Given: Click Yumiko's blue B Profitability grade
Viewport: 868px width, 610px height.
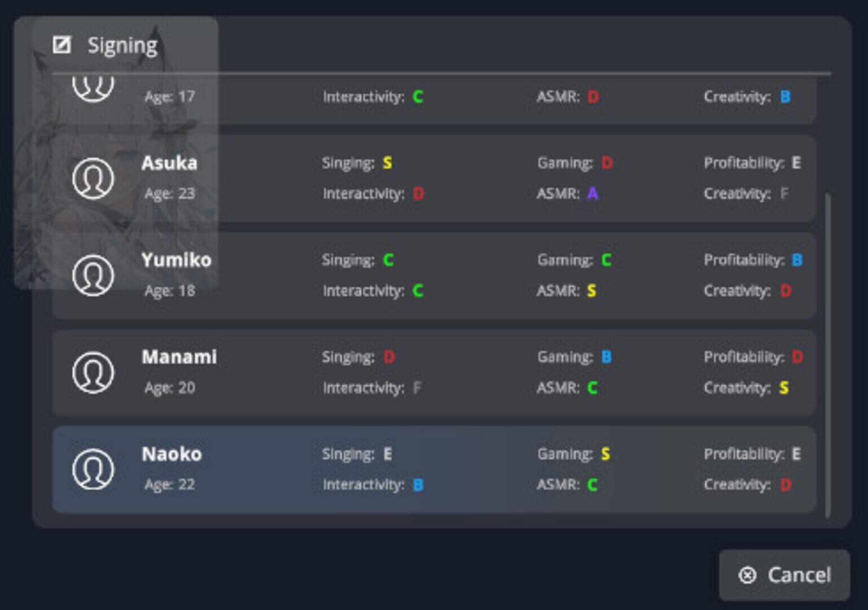Looking at the screenshot, I should tap(797, 260).
